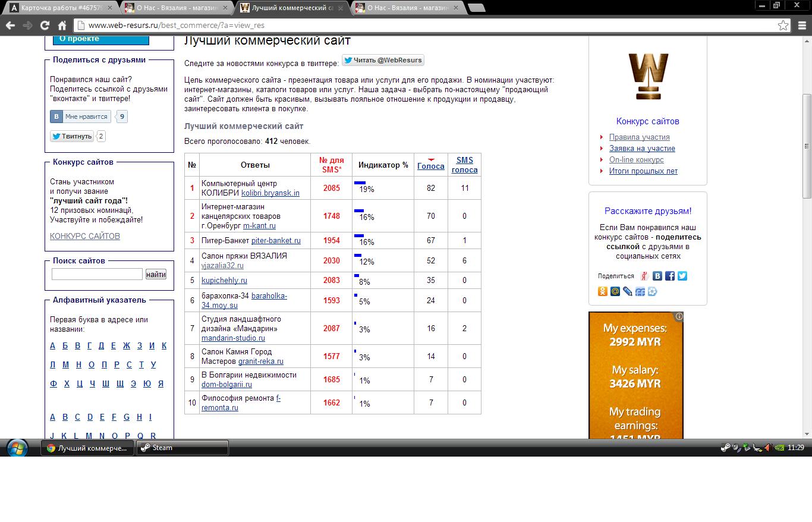Click the NVIDIA tray icon
Screen dimensions: 812x522
coord(779,448)
